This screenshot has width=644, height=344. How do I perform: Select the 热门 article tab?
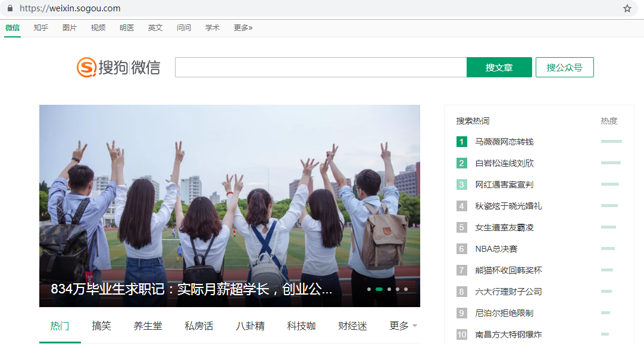click(x=60, y=326)
